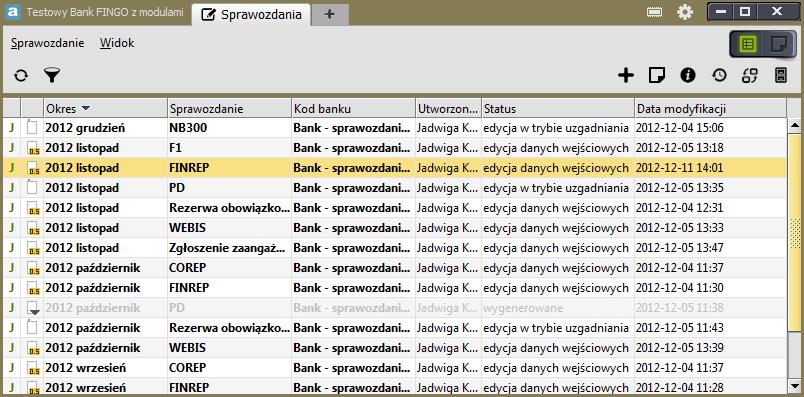Open the settings gear in title bar
804x397 pixels.
tap(685, 12)
